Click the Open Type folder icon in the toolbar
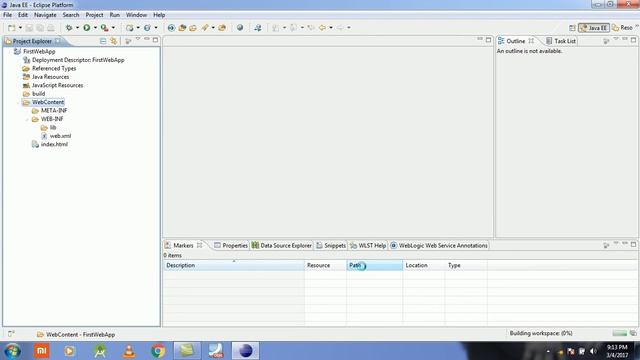 (182, 28)
